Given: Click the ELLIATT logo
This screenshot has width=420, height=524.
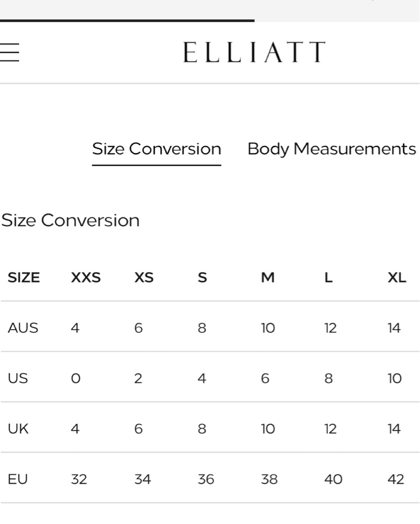Looking at the screenshot, I should [254, 52].
